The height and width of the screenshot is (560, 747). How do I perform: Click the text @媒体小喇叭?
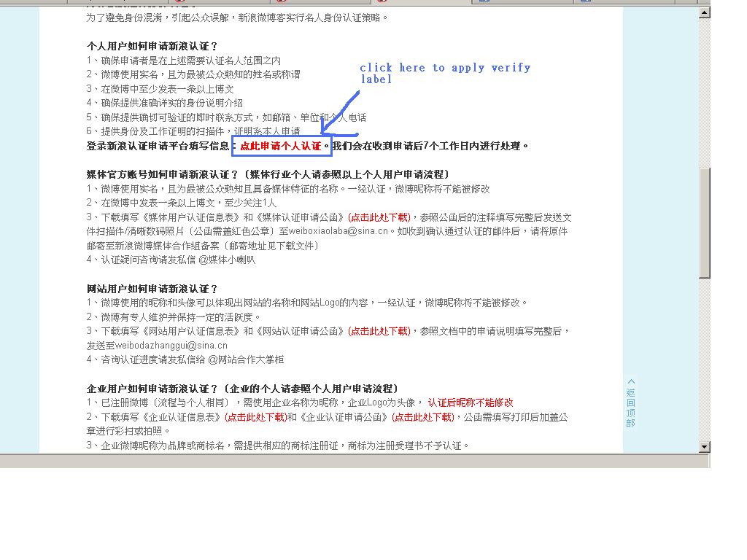tap(227, 260)
